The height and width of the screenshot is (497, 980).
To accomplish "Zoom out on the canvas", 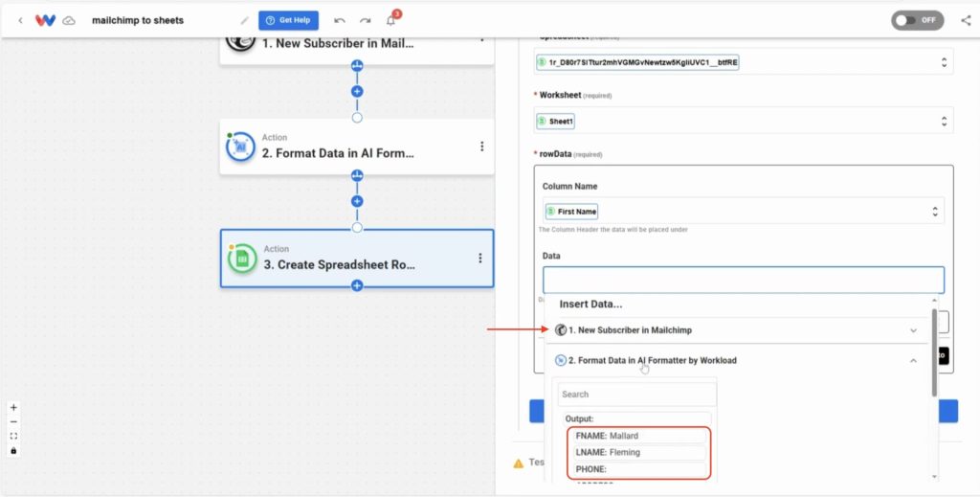I will tap(13, 422).
